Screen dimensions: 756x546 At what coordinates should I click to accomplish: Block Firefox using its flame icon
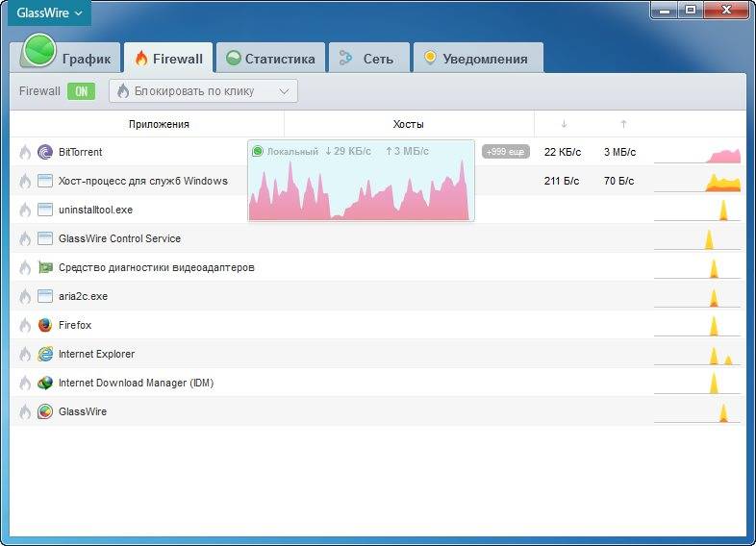(25, 325)
